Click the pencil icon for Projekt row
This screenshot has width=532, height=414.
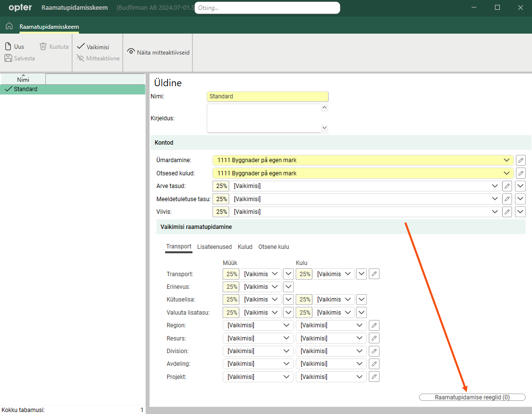(374, 376)
